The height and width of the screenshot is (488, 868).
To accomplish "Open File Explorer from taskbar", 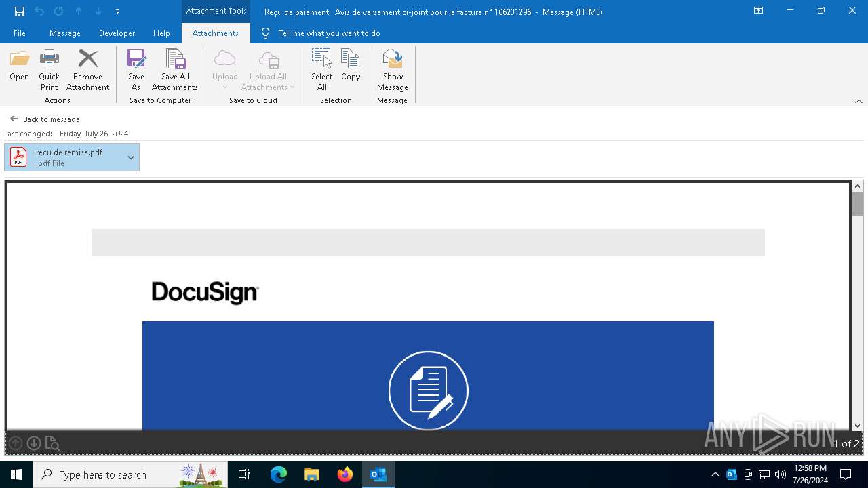I will coord(312,474).
